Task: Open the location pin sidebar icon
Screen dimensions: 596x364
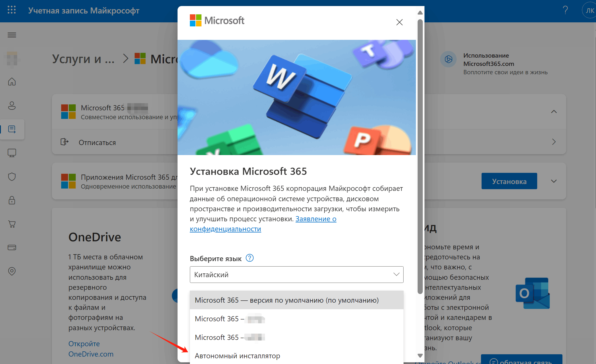Action: 12,271
